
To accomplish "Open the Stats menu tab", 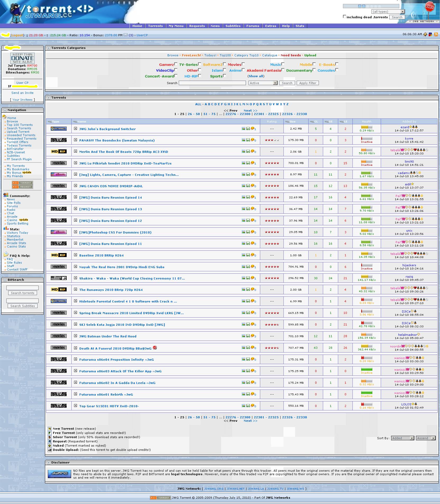I will click(300, 26).
